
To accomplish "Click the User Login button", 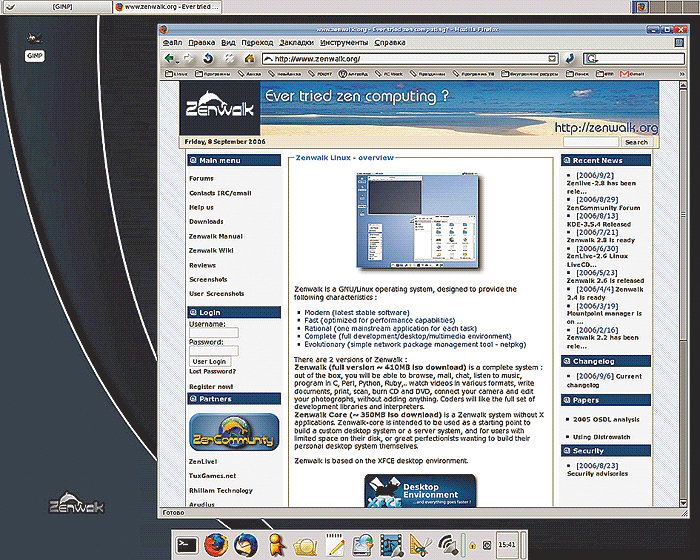I will [209, 361].
